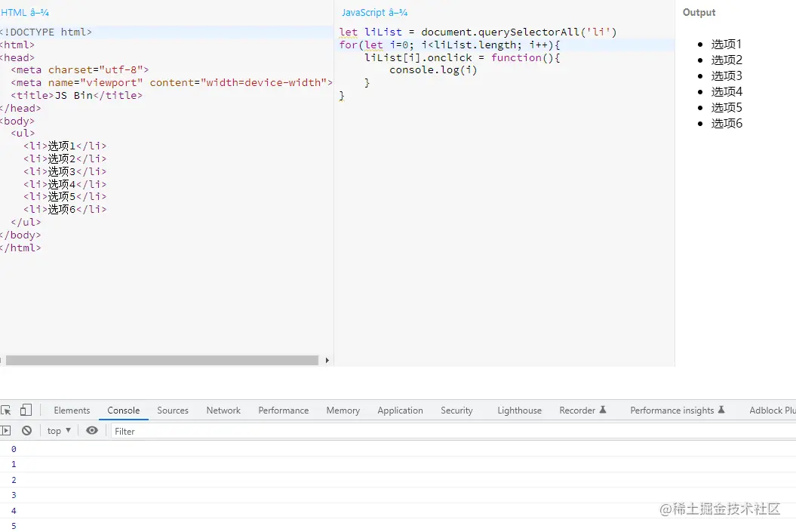Click the <!DOCTYPE html> line
This screenshot has height=532, width=796.
[46, 32]
